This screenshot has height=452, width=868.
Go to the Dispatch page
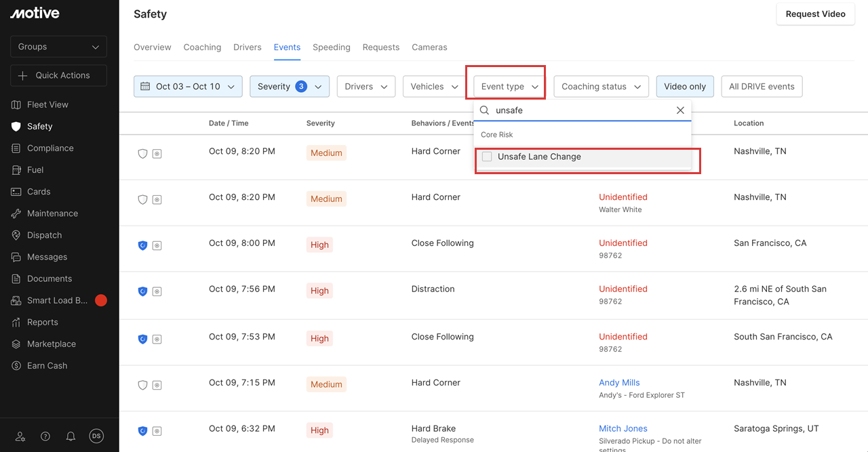[43, 234]
